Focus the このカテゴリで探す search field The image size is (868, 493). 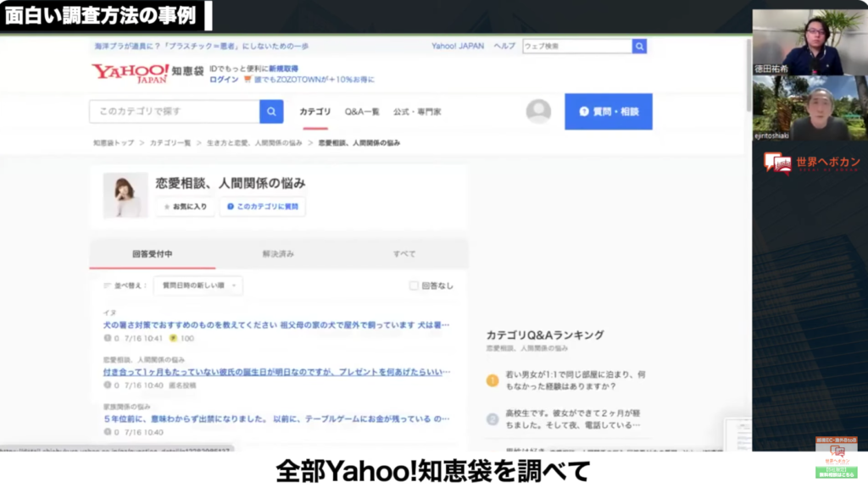point(175,112)
